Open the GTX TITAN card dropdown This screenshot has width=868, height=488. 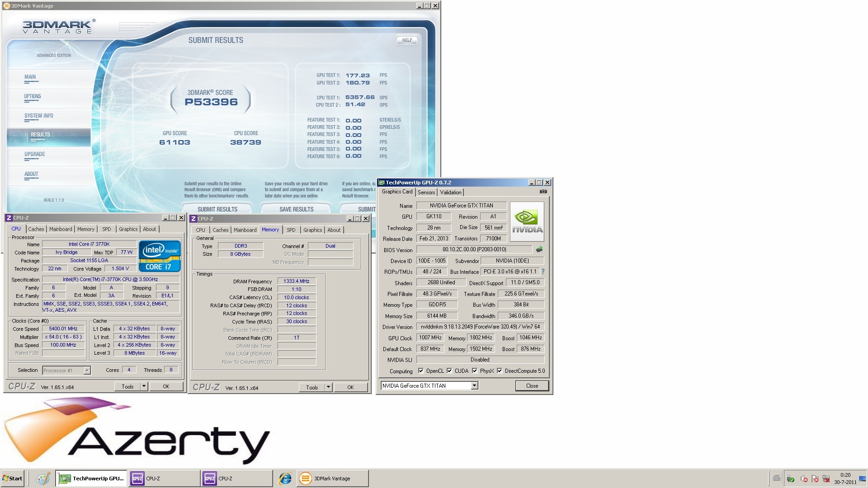coord(474,386)
